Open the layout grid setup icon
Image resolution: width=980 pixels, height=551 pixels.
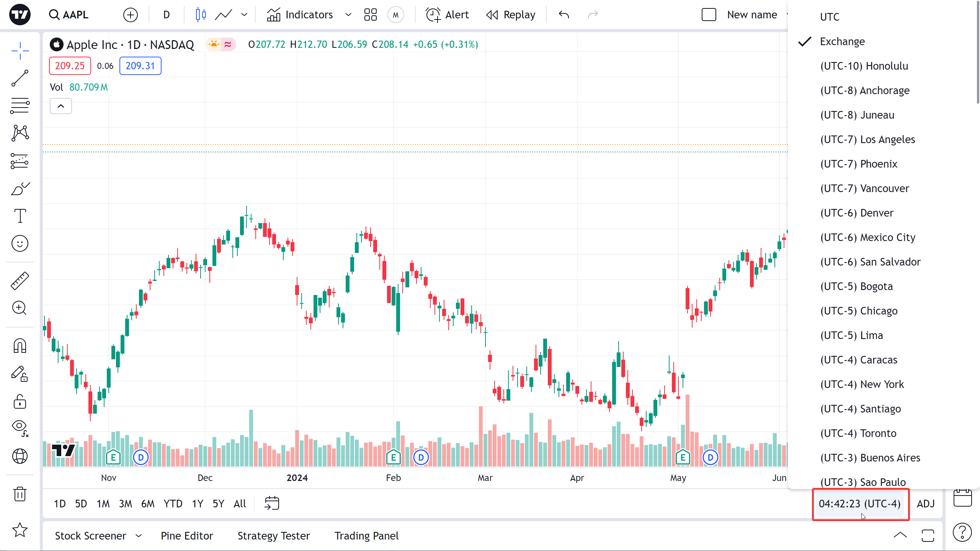coord(370,15)
